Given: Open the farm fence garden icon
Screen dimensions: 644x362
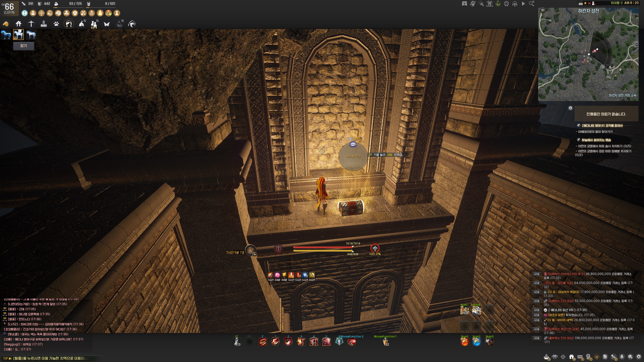Looking at the screenshot, I should pyautogui.click(x=44, y=24).
